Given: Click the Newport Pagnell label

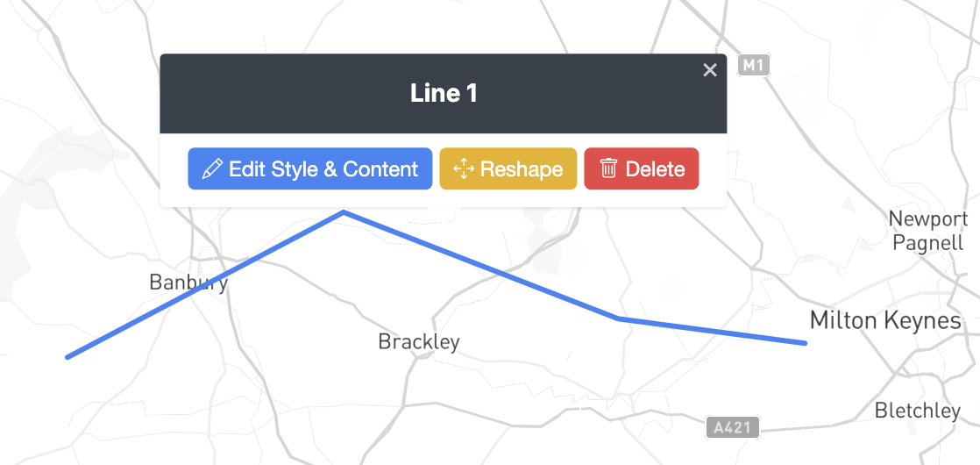Looking at the screenshot, I should 927,231.
